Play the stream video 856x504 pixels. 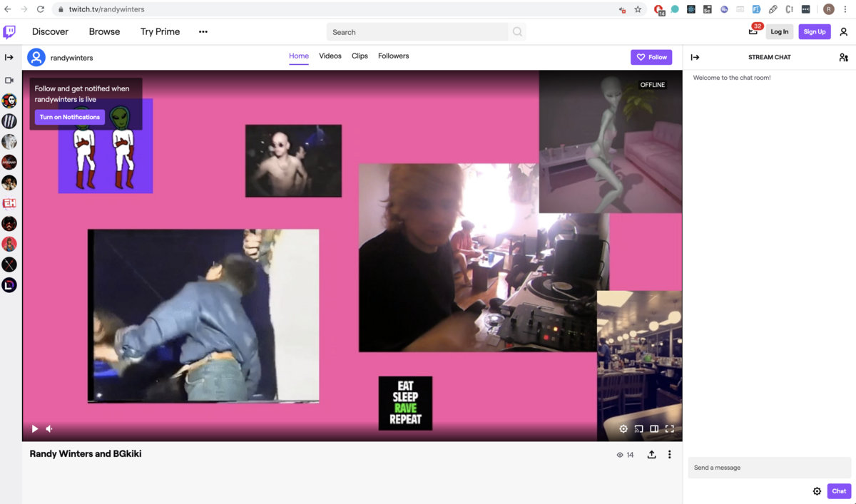click(34, 429)
